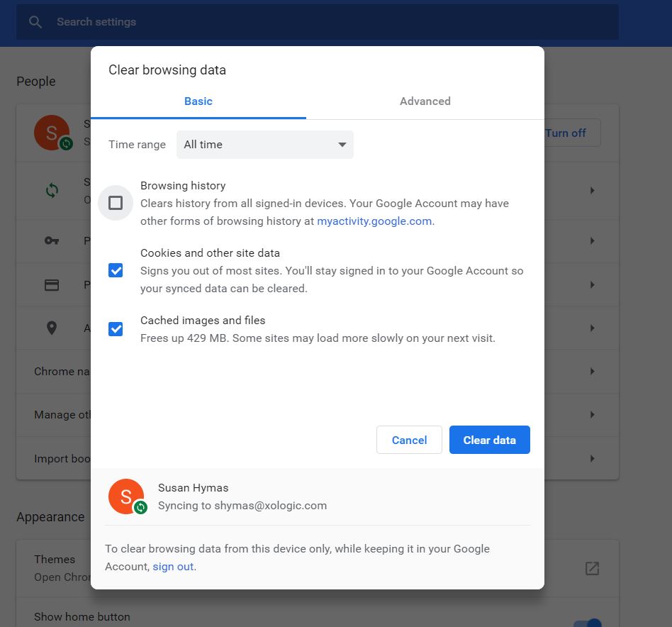Click the People section heading
The height and width of the screenshot is (627, 672).
point(36,82)
